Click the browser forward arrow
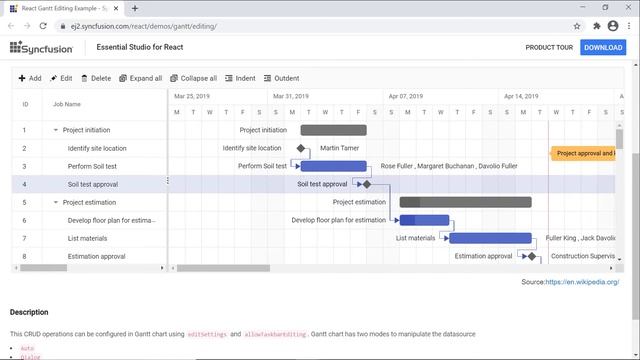This screenshot has height=360, width=640. click(27, 26)
